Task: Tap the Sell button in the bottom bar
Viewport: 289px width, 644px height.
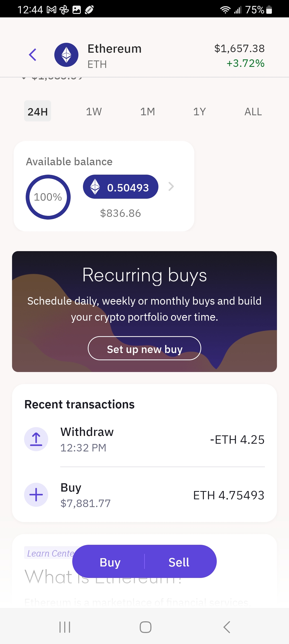Action: point(179,562)
